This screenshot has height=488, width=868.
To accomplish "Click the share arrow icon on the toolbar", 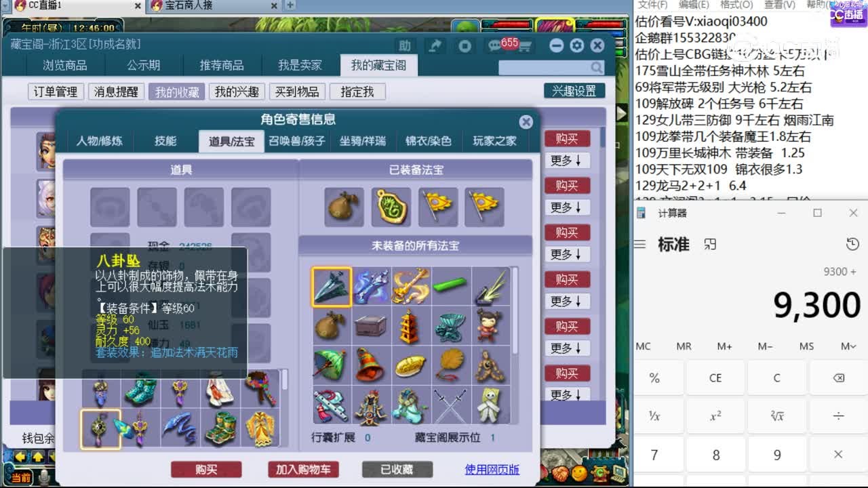I will click(435, 45).
